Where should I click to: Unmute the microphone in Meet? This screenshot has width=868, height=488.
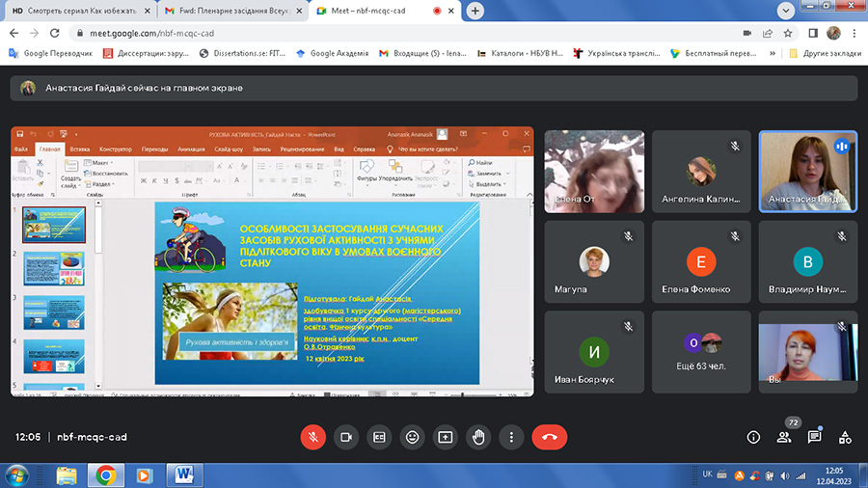(312, 437)
